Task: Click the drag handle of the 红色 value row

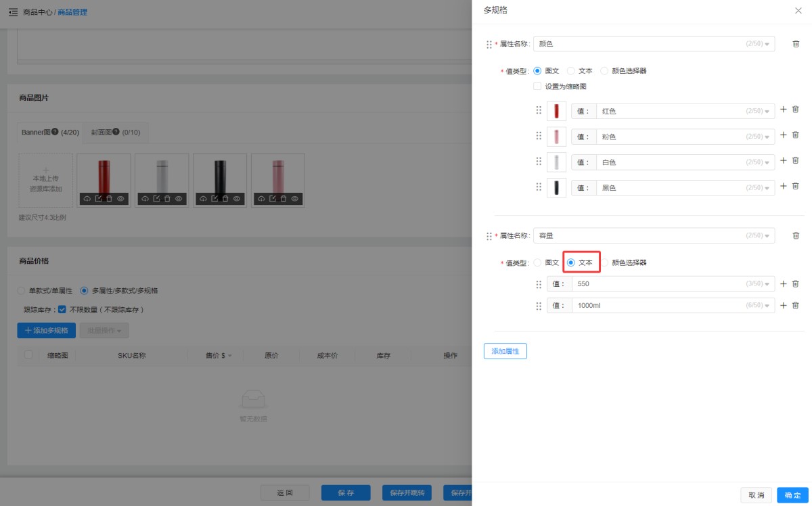Action: pyautogui.click(x=539, y=110)
